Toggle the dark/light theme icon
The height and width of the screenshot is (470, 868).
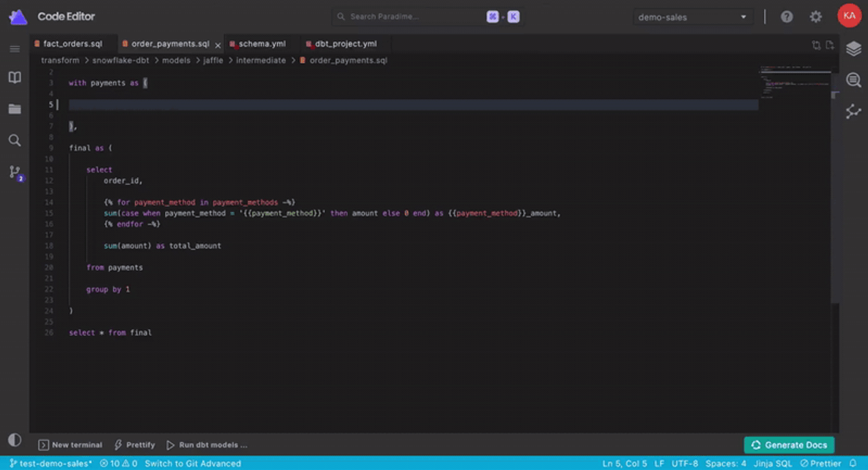(x=14, y=440)
